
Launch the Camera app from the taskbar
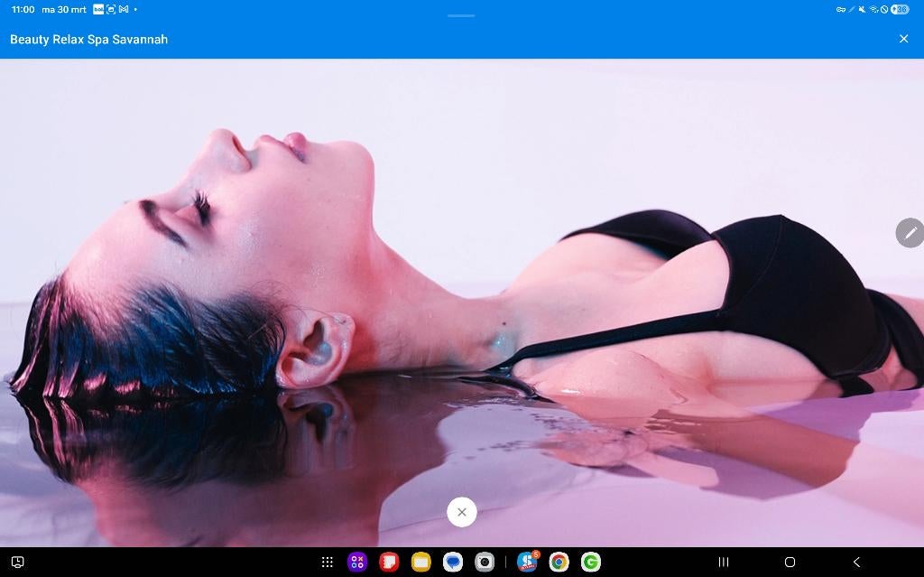click(485, 563)
